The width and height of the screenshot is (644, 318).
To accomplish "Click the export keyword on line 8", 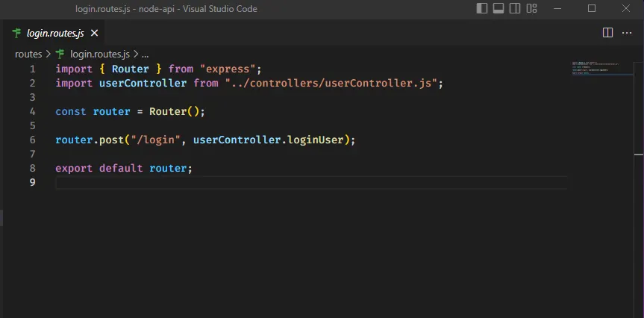I will click(x=74, y=169).
